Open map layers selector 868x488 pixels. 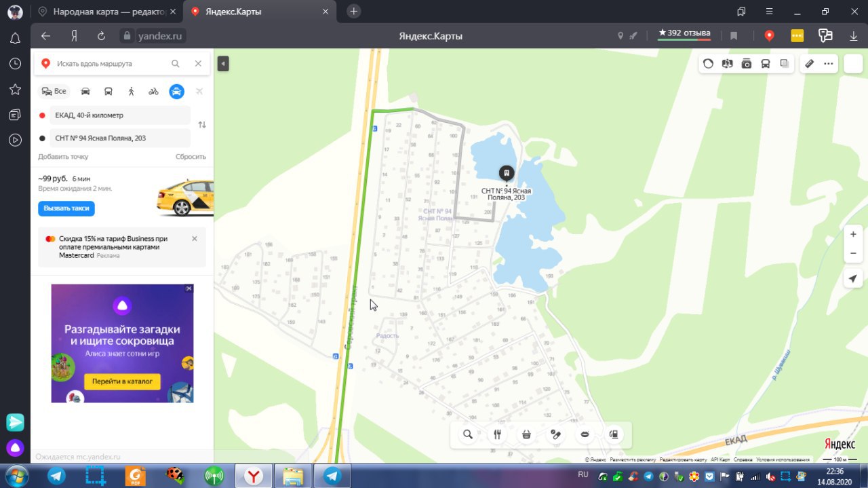tap(785, 64)
